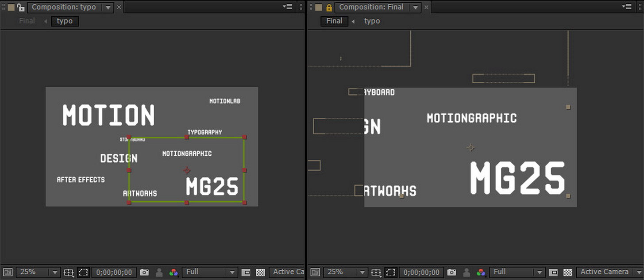The width and height of the screenshot is (644, 280).
Task: Toggle transparency grid in Final viewer
Action: (568, 272)
